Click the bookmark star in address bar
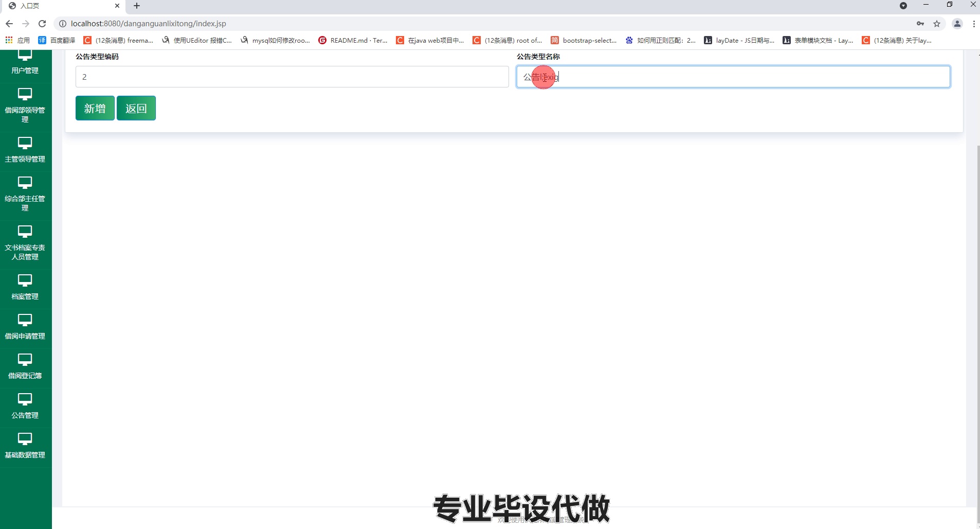The width and height of the screenshot is (980, 529). [x=937, y=23]
